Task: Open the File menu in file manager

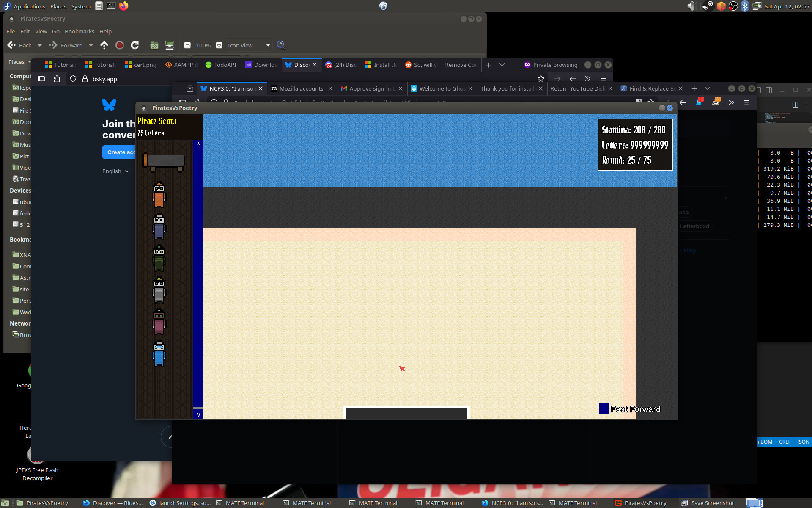Action: (x=11, y=31)
